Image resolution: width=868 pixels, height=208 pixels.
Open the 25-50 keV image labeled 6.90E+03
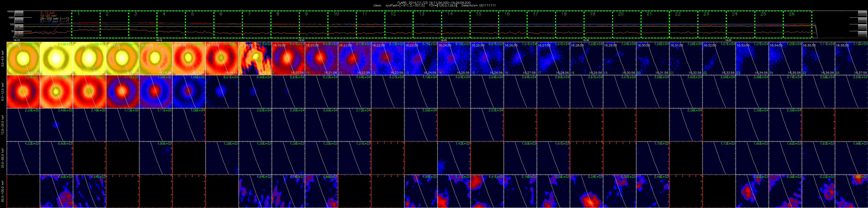56,158
